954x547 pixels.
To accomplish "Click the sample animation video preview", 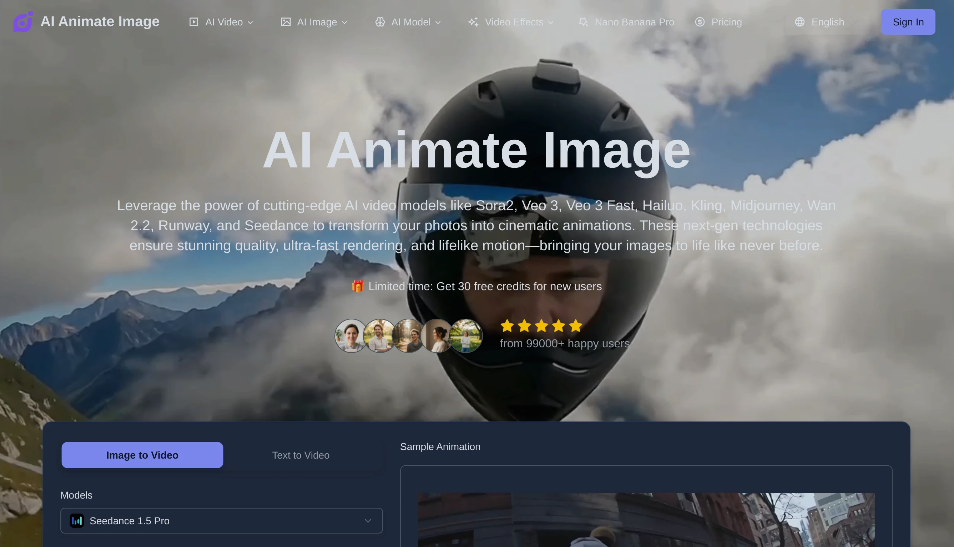I will (x=646, y=519).
